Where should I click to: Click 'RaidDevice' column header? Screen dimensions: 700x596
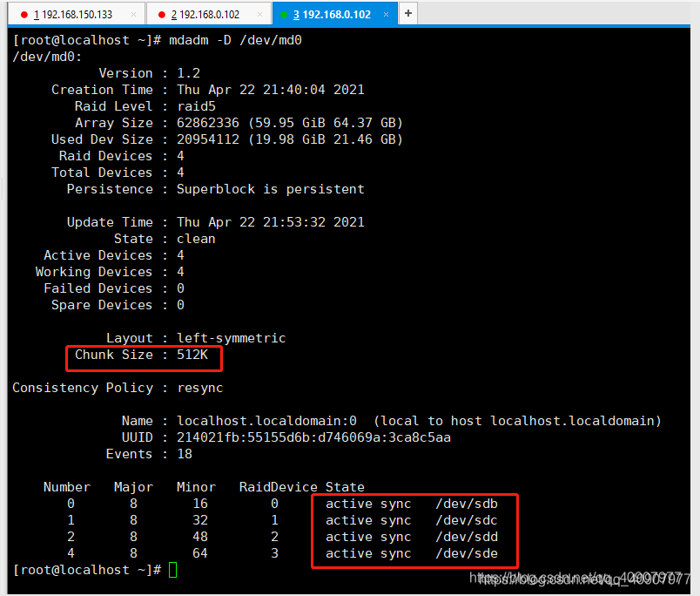(279, 487)
